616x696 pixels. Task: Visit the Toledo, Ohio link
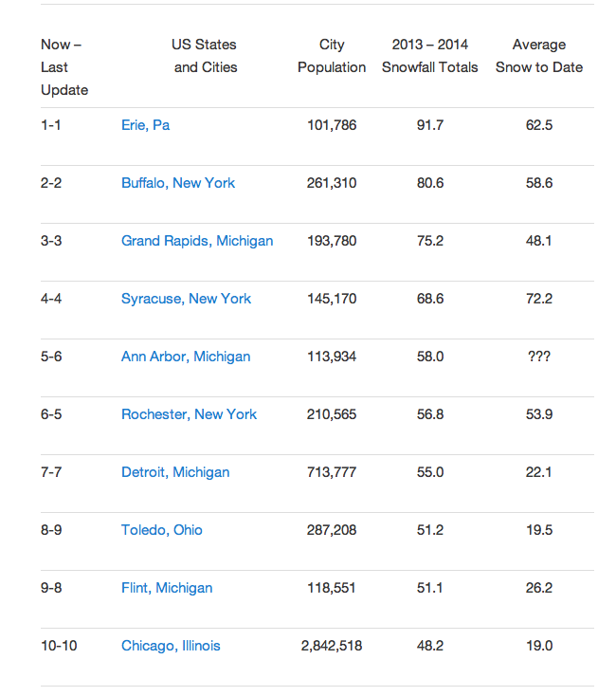[161, 529]
